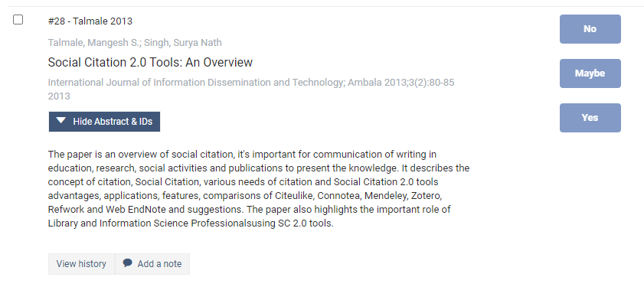
Task: Open View history for this reference
Action: 81,264
